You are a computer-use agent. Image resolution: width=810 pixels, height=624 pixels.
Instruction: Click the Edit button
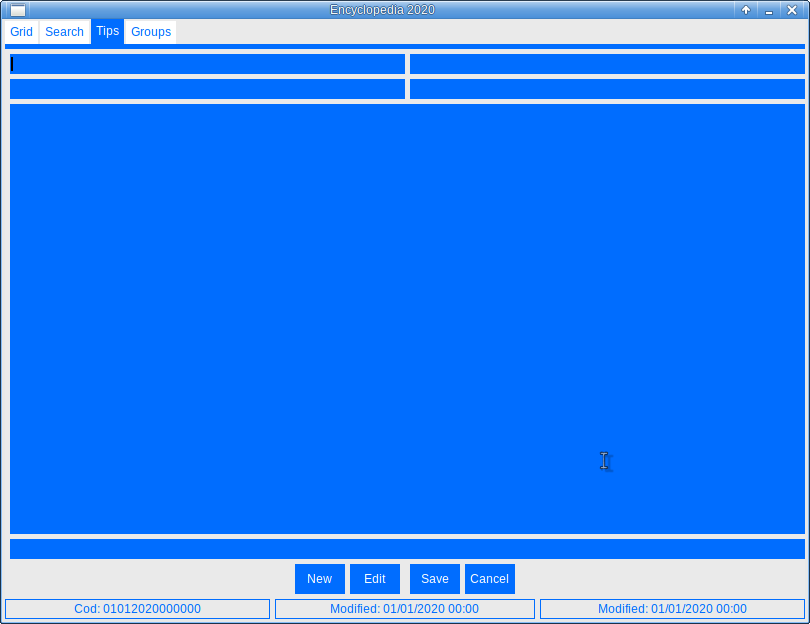click(x=375, y=579)
